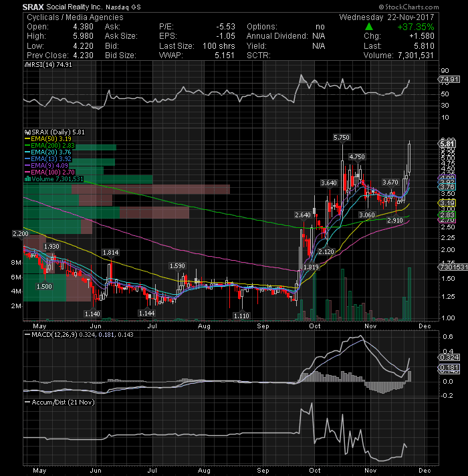
Task: Click the volume bars icon in the legend
Action: [x=27, y=178]
